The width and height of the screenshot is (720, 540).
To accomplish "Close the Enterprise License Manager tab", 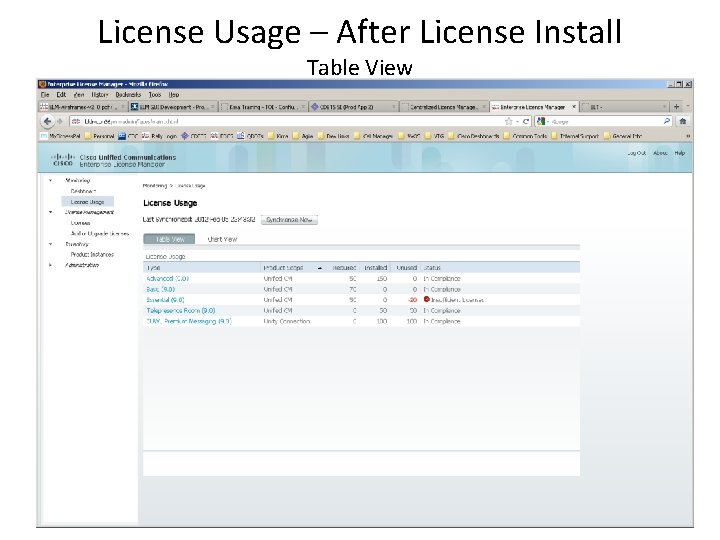I will tap(574, 107).
